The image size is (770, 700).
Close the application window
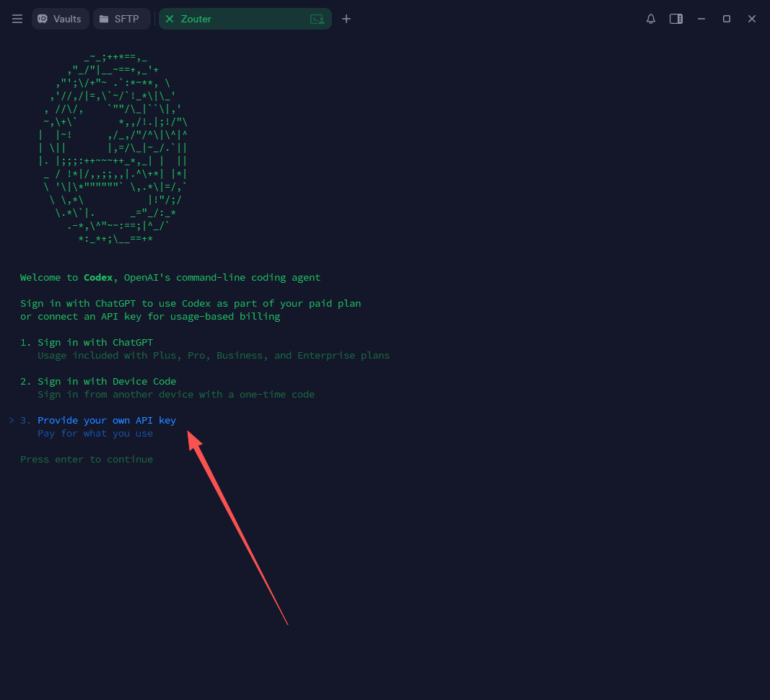pyautogui.click(x=752, y=19)
